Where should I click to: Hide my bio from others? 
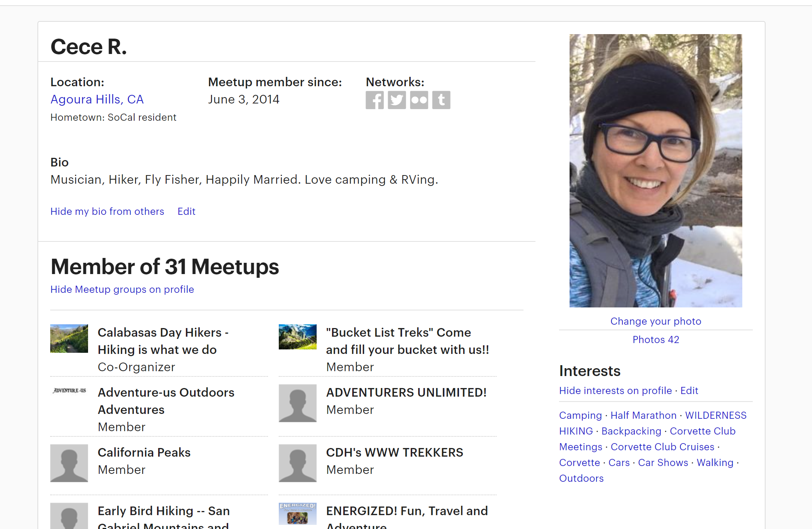tap(107, 211)
